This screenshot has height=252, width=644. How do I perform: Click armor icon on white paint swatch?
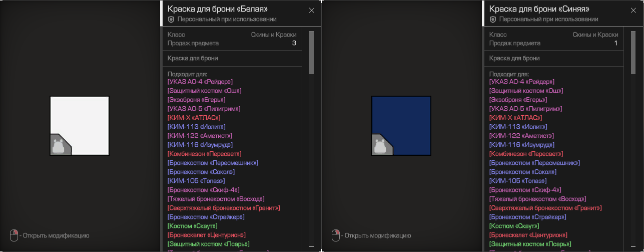59,146
